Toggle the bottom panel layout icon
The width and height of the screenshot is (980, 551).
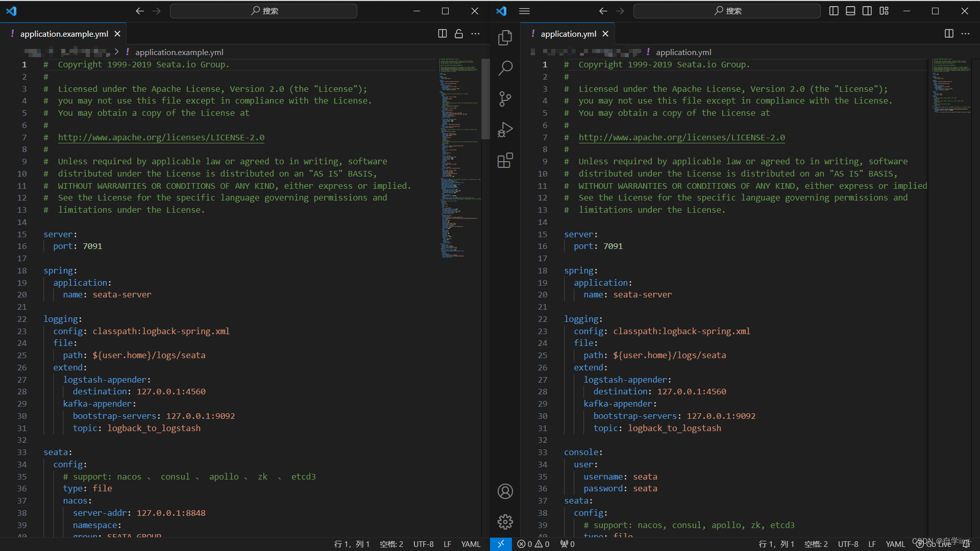click(x=850, y=11)
